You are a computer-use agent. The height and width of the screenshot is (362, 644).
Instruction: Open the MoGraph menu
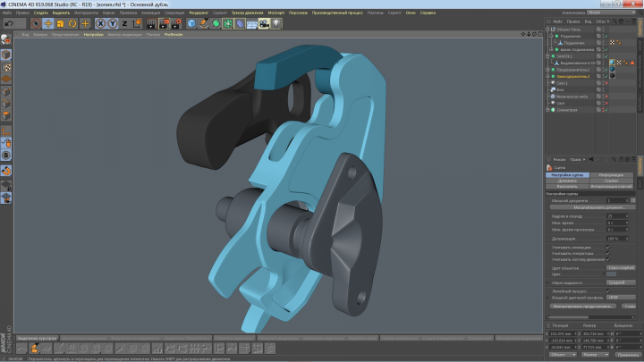coord(276,13)
